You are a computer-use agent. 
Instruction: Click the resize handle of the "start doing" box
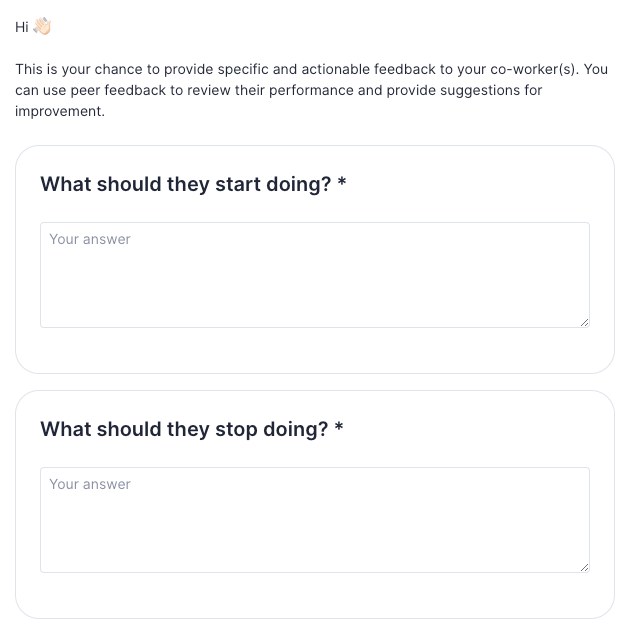click(x=584, y=322)
